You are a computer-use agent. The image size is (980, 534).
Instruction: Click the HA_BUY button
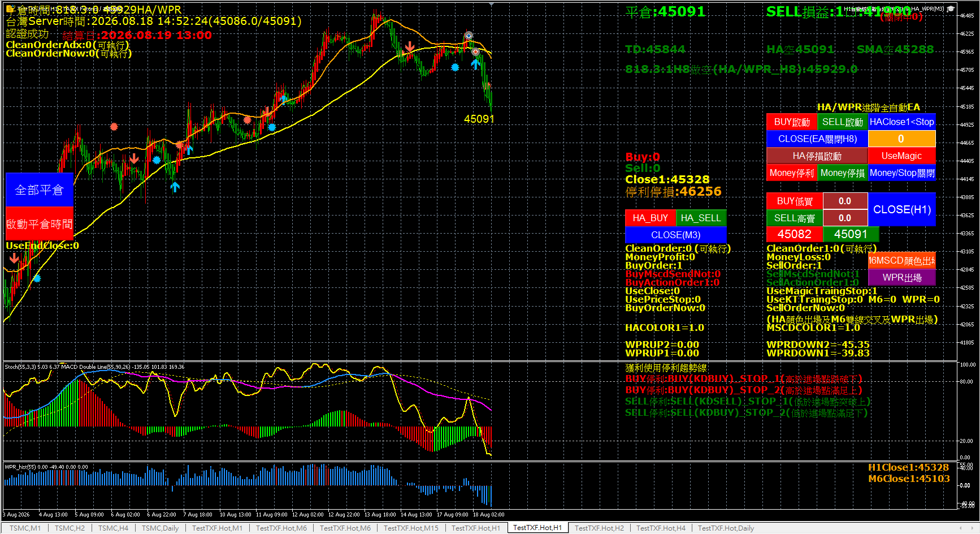651,218
